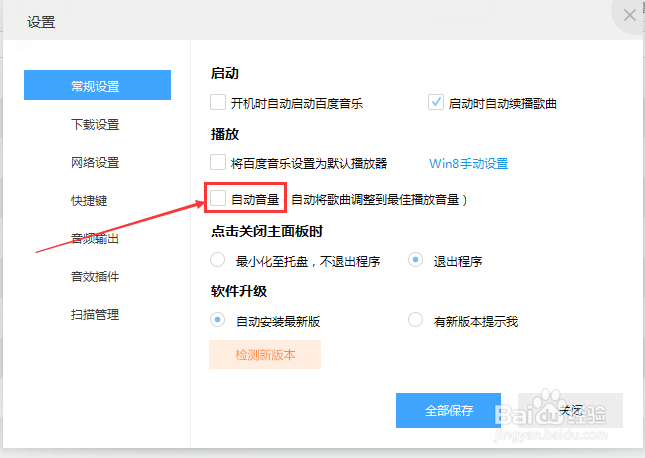Image resolution: width=645 pixels, height=458 pixels.
Task: Open 常规设置 settings tab
Action: tap(97, 85)
